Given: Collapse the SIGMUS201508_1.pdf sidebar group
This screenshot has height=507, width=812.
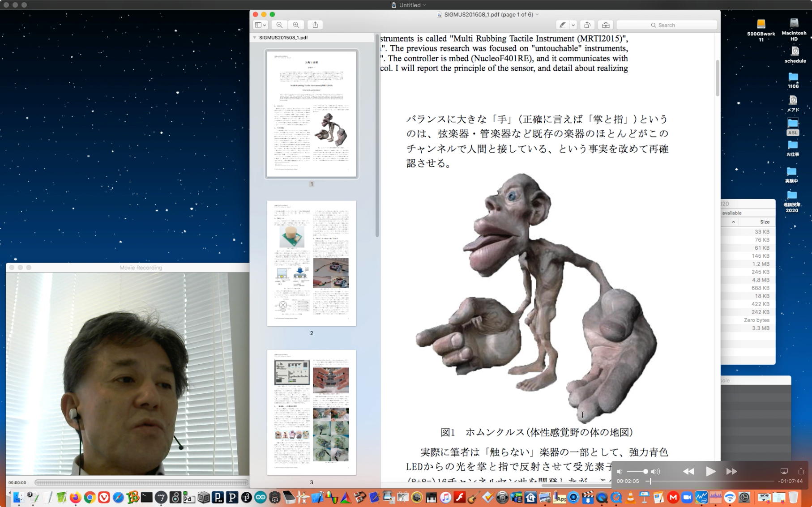Looking at the screenshot, I should 255,38.
